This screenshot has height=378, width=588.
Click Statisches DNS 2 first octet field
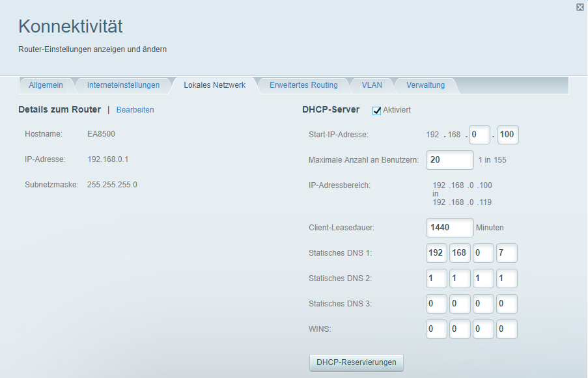click(436, 278)
